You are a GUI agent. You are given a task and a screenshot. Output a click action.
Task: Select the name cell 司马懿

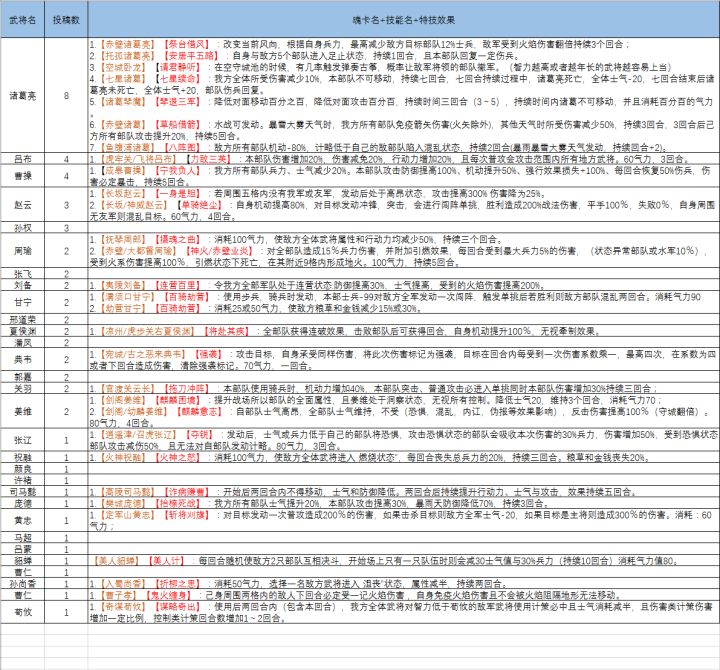22,492
